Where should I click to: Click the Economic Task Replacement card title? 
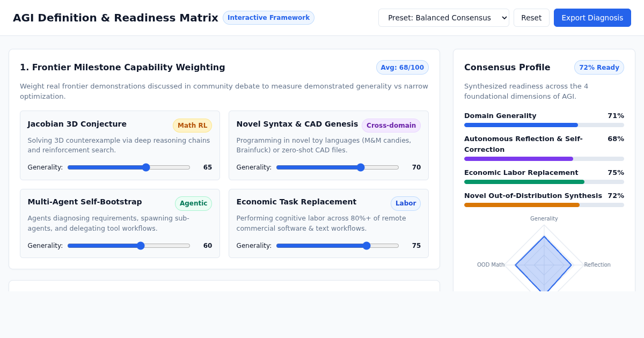tap(296, 202)
